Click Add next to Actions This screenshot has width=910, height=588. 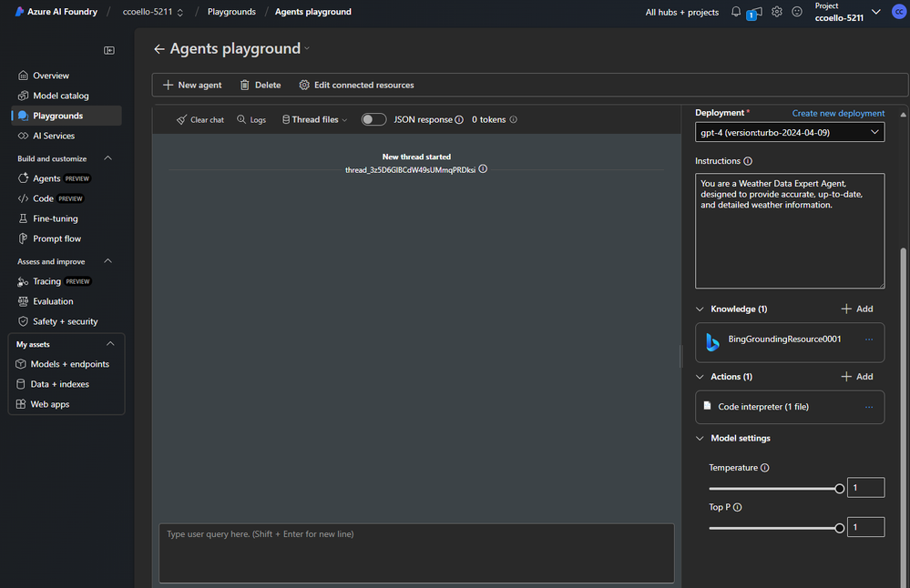point(857,377)
